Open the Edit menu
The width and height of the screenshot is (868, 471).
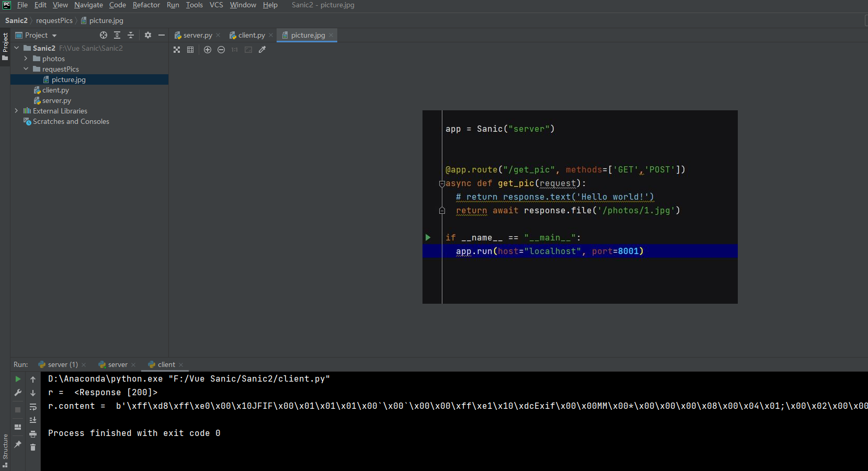click(40, 5)
